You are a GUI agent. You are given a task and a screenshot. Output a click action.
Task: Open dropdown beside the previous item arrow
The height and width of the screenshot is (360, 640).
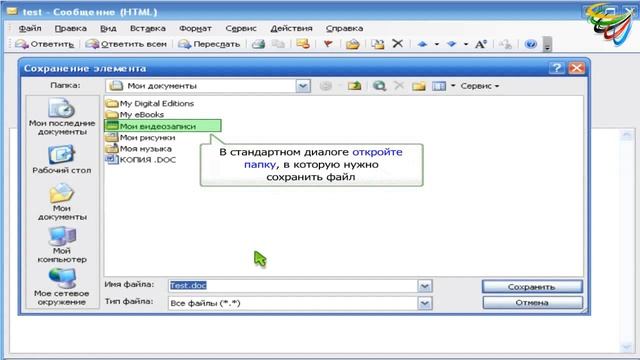436,44
